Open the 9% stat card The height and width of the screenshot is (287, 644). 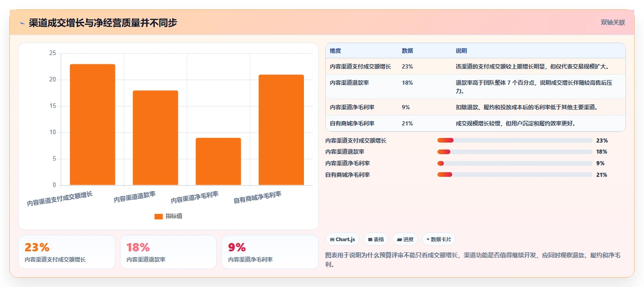pos(270,252)
